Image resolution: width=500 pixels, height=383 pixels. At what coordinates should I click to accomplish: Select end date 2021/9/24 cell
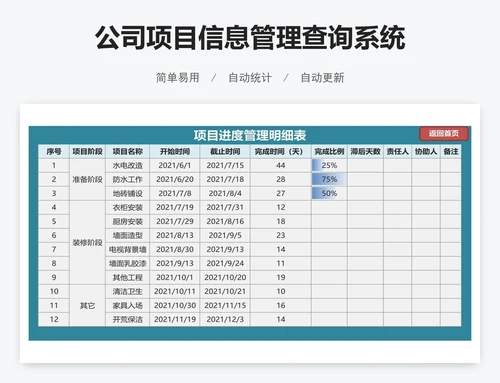coord(225,263)
